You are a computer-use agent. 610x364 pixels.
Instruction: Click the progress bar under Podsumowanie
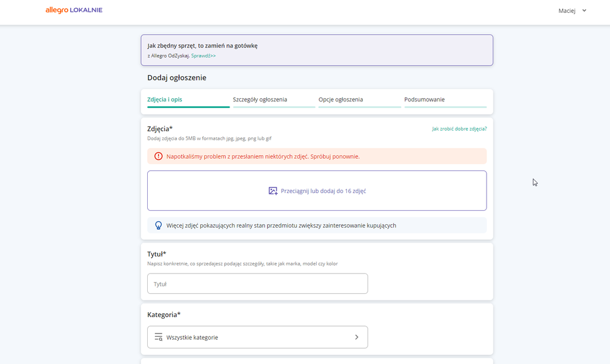coord(445,107)
